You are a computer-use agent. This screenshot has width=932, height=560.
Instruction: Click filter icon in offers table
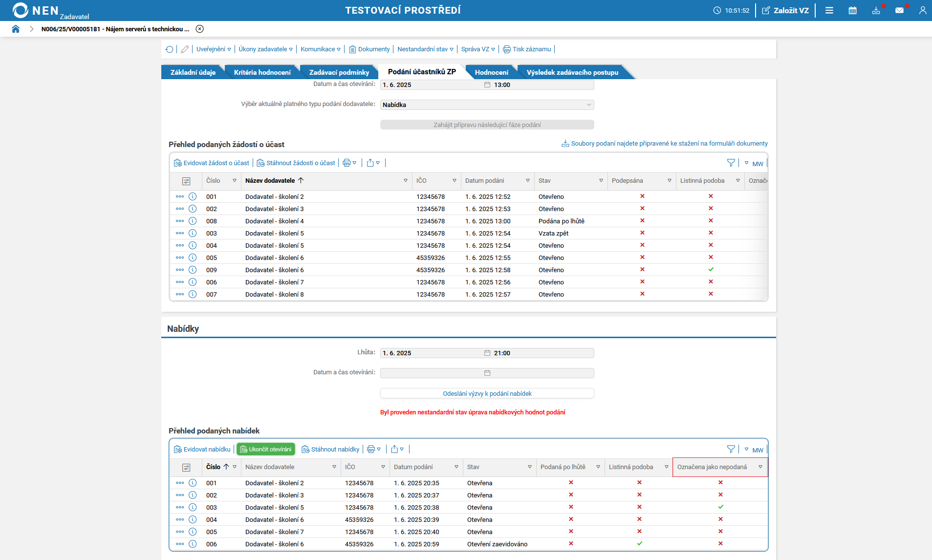pos(731,449)
